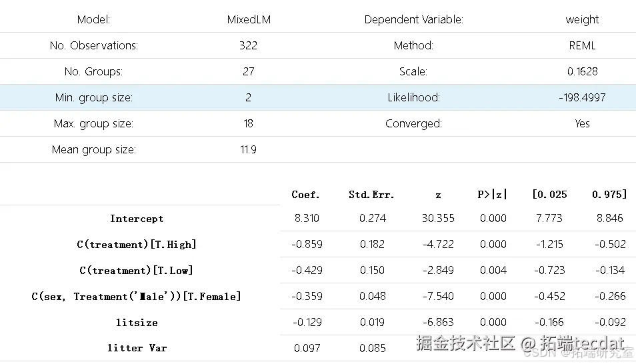Click the C(treatment)[T.High] row label
This screenshot has width=636, height=364.
pyautogui.click(x=137, y=245)
